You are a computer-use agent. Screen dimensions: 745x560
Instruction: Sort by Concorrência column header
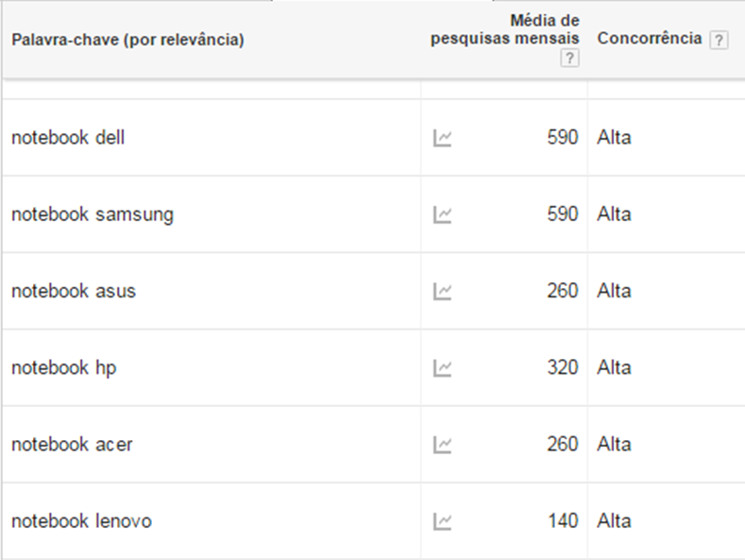[x=650, y=39]
